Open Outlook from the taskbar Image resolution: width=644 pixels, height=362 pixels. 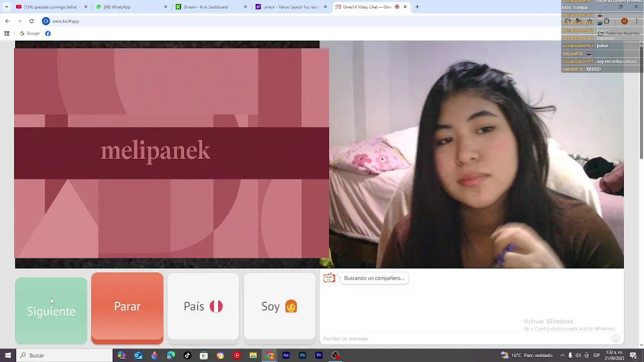tap(138, 355)
